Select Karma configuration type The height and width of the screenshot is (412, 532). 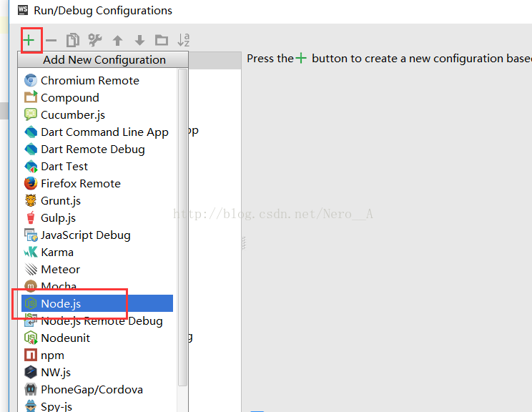tap(99, 252)
